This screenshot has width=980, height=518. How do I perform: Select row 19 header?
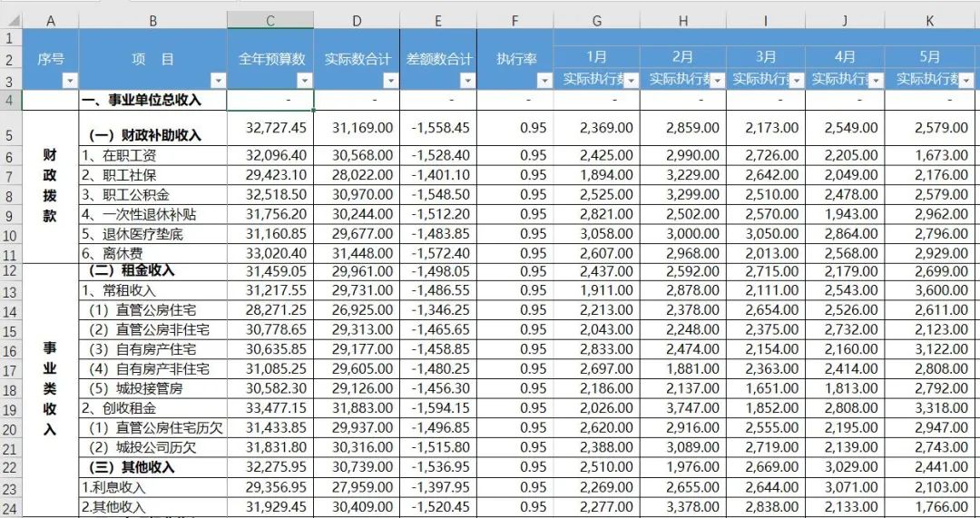[11, 409]
